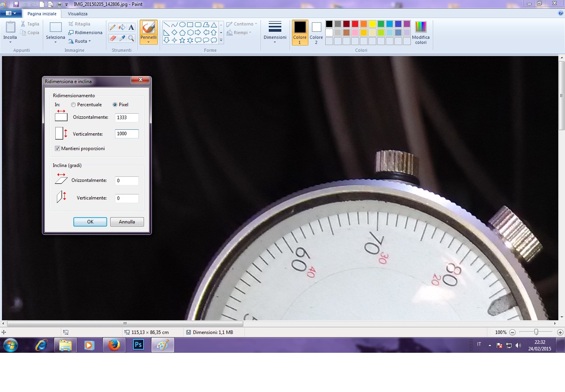The width and height of the screenshot is (565, 392).
Task: Select the Percentuale radio button
Action: [x=73, y=105]
